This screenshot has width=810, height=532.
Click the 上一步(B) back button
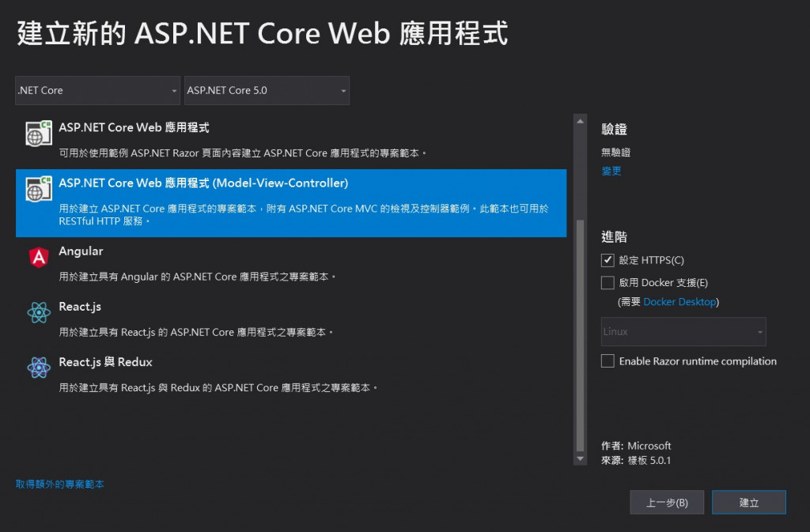click(x=667, y=502)
